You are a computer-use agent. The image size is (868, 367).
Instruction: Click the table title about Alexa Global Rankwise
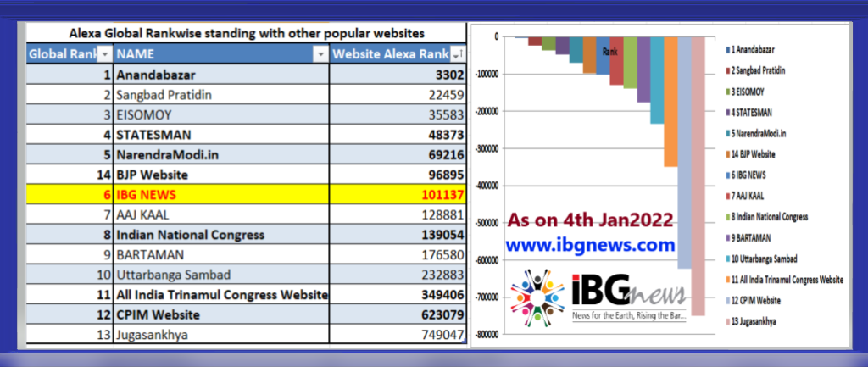[247, 33]
